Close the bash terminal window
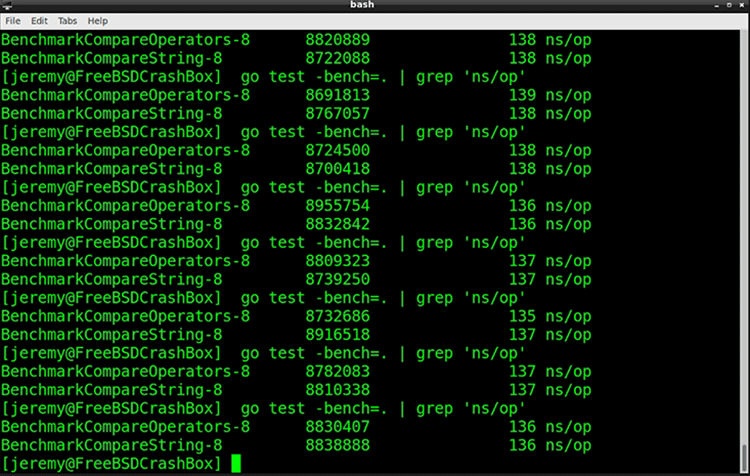 click(x=742, y=5)
